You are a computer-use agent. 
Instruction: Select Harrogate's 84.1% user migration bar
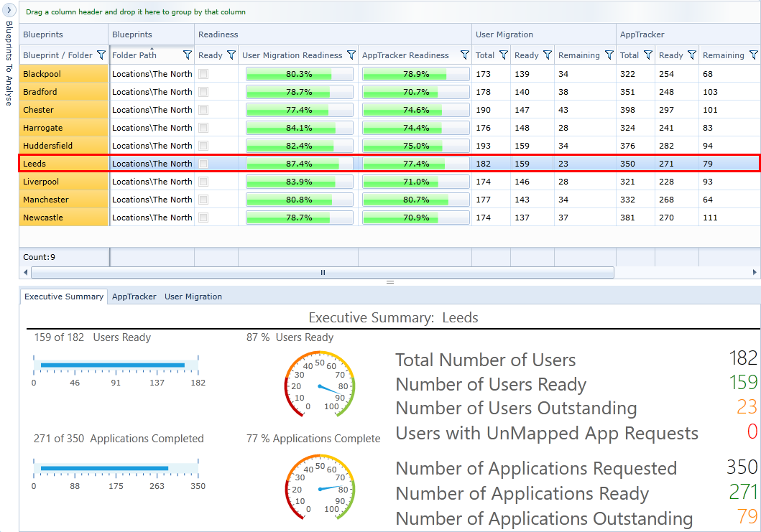tap(300, 128)
